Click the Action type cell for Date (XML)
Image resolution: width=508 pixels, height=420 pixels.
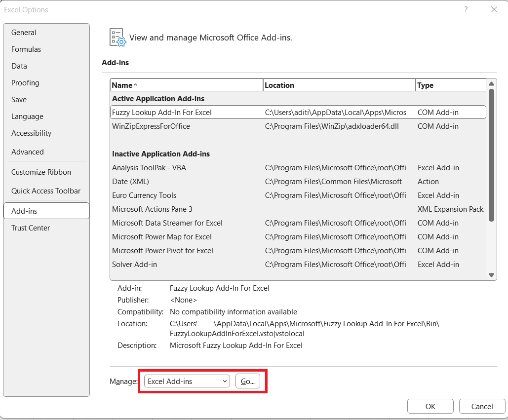pyautogui.click(x=428, y=182)
